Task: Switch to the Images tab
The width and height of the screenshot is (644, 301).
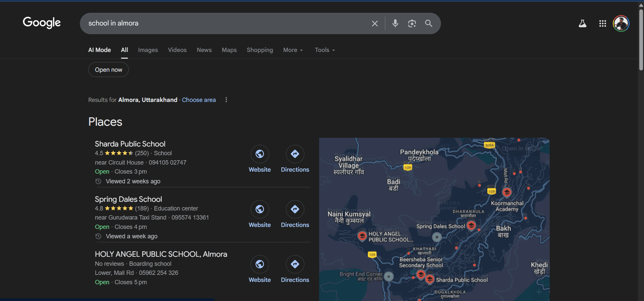Action: [148, 50]
